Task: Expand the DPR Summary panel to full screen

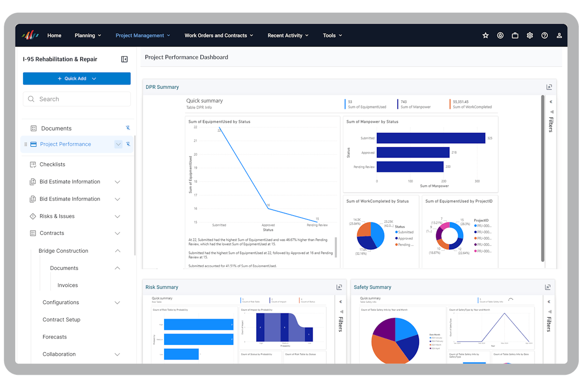Action: point(549,86)
